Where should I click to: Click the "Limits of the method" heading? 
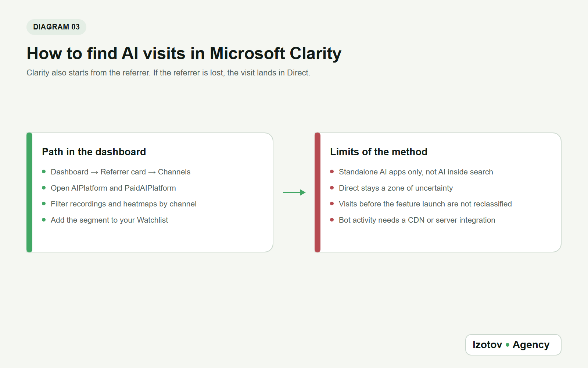[x=379, y=152]
